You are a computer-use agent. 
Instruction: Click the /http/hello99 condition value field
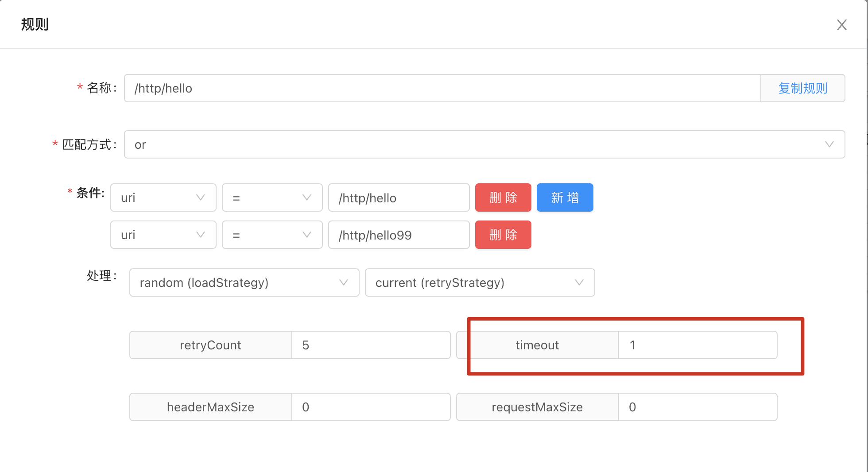(x=399, y=235)
